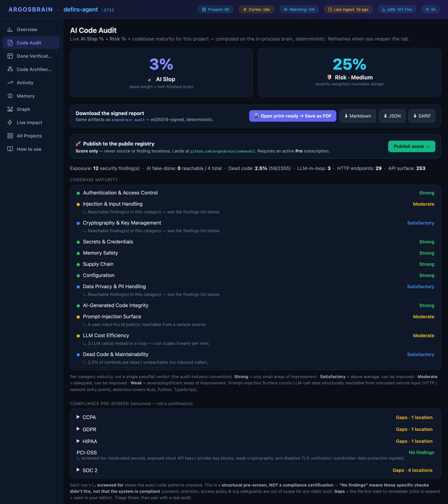Click Moderate rating for Prompt-Injection Surface
Viewport: 448px width, 504px height.
click(x=423, y=317)
